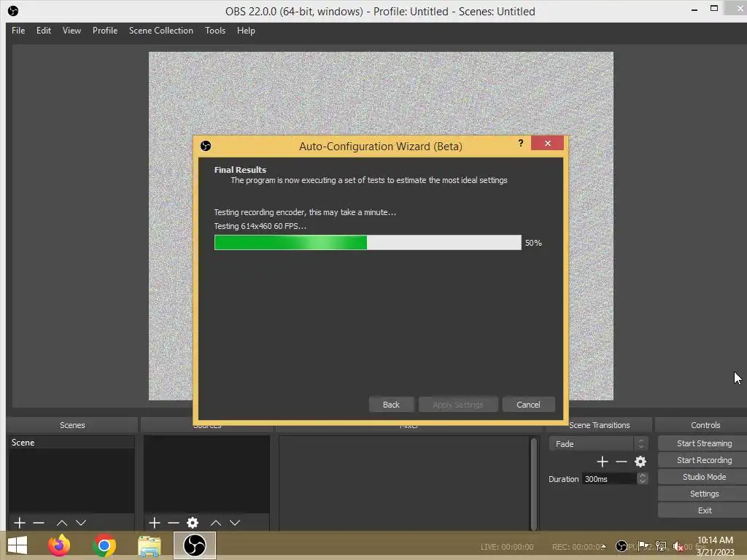The width and height of the screenshot is (747, 560).
Task: Move scene up in Scenes panel
Action: click(62, 523)
